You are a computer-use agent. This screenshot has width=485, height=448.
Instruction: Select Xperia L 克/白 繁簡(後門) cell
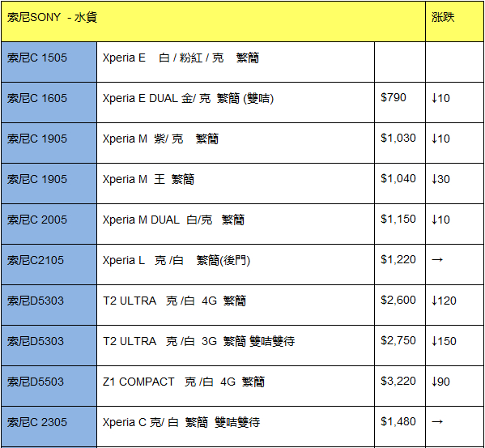[236, 265]
